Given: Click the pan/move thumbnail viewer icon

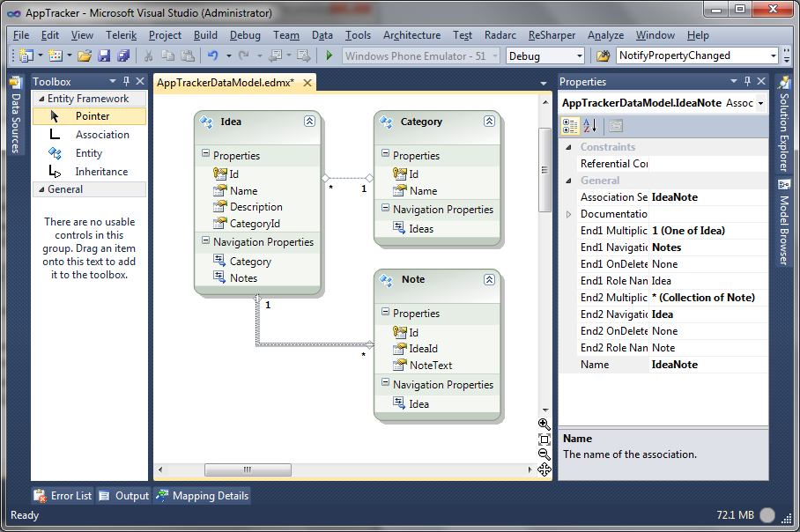Looking at the screenshot, I should point(544,469).
